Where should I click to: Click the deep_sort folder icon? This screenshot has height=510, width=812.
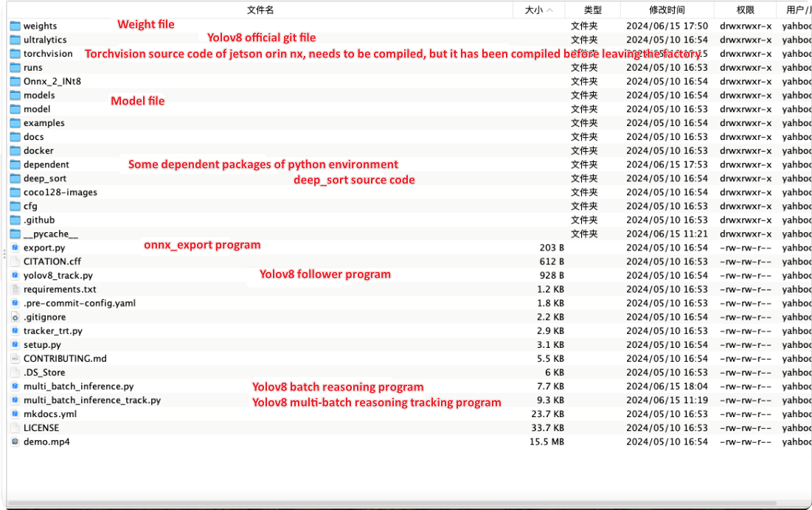click(15, 178)
